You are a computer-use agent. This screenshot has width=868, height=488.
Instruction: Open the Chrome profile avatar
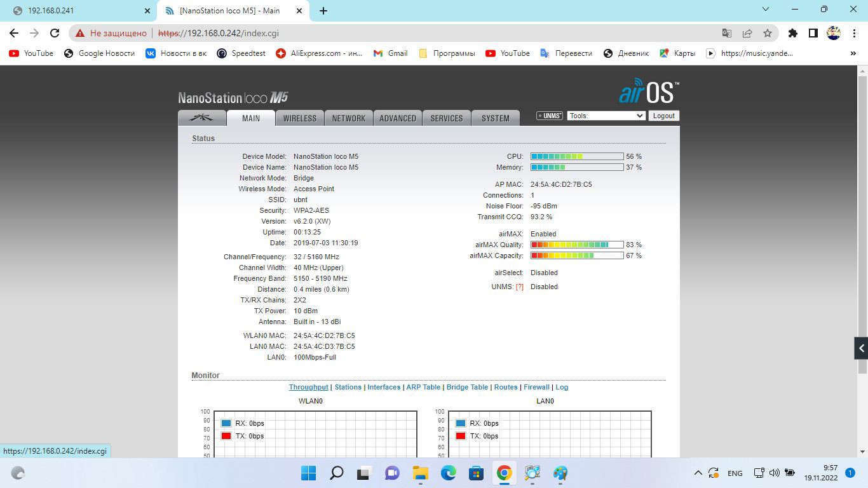[834, 33]
